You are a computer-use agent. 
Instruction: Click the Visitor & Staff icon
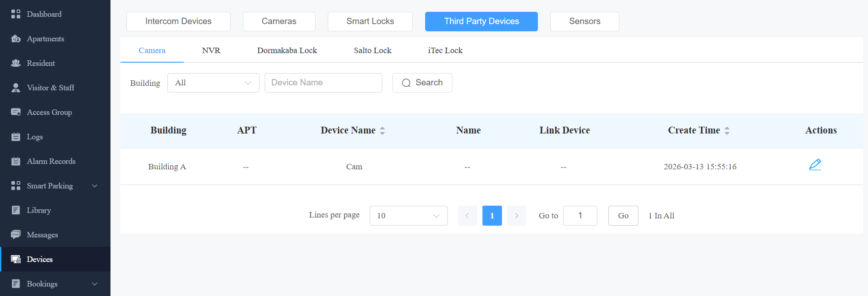click(x=16, y=88)
